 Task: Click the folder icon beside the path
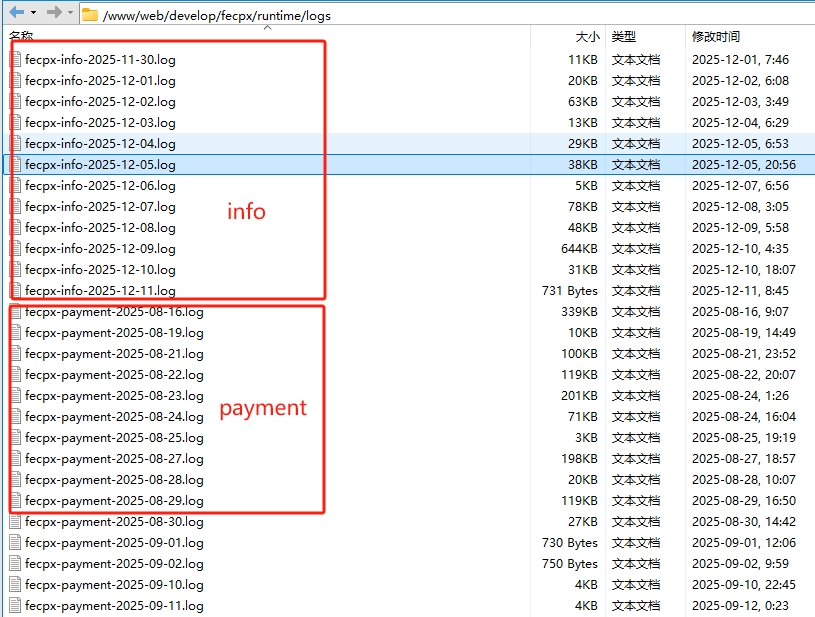pyautogui.click(x=90, y=14)
